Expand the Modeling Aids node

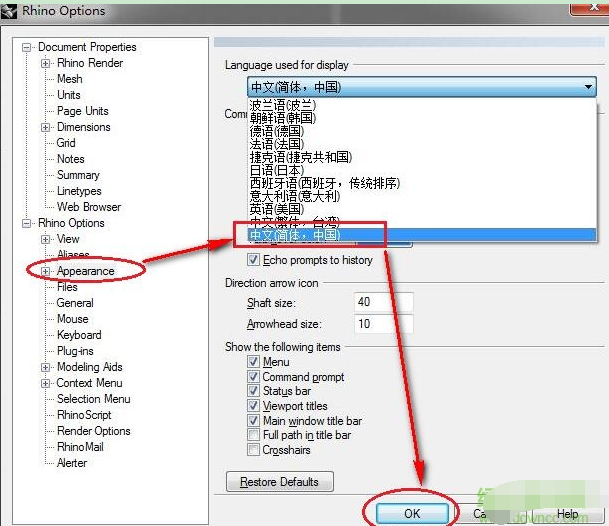click(45, 367)
